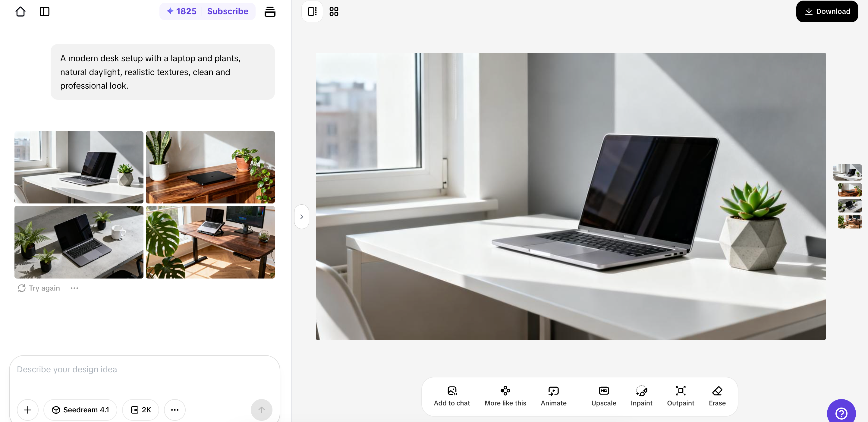
Task: Add the image to chat
Action: (451, 396)
